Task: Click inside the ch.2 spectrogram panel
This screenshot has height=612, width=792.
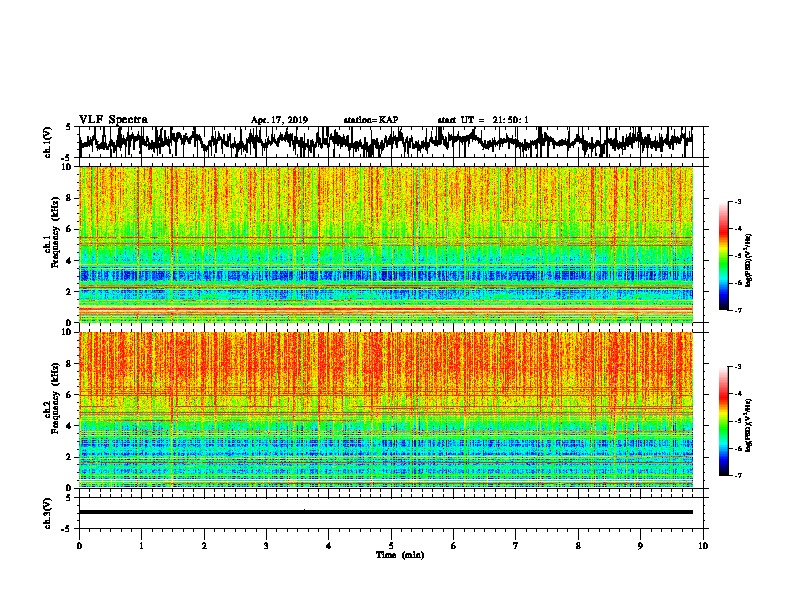Action: (386, 410)
